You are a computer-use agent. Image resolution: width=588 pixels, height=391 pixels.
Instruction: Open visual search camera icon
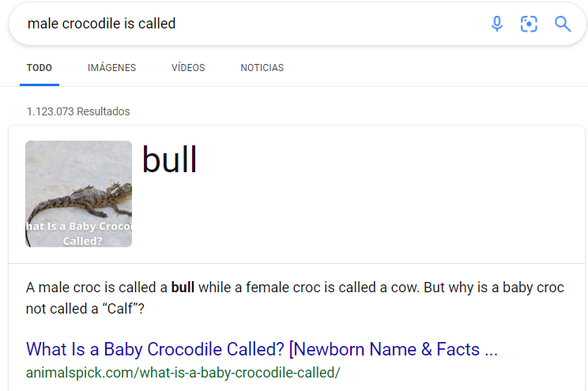click(x=529, y=24)
